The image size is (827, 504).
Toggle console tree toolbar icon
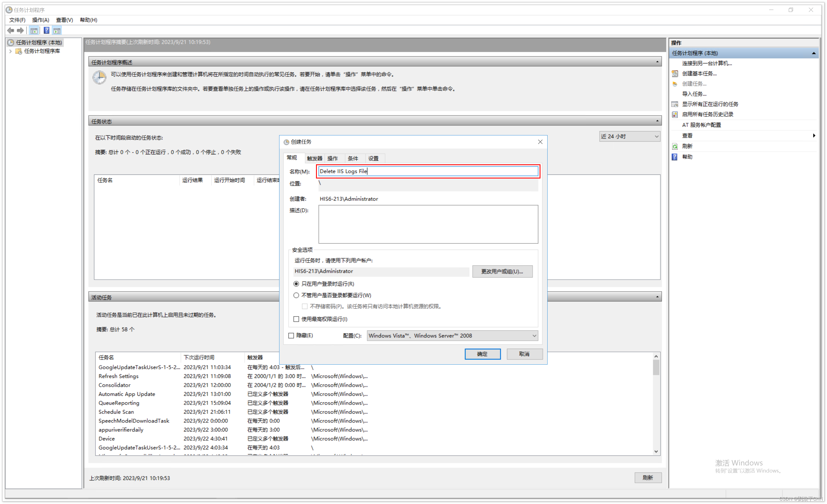coord(34,31)
